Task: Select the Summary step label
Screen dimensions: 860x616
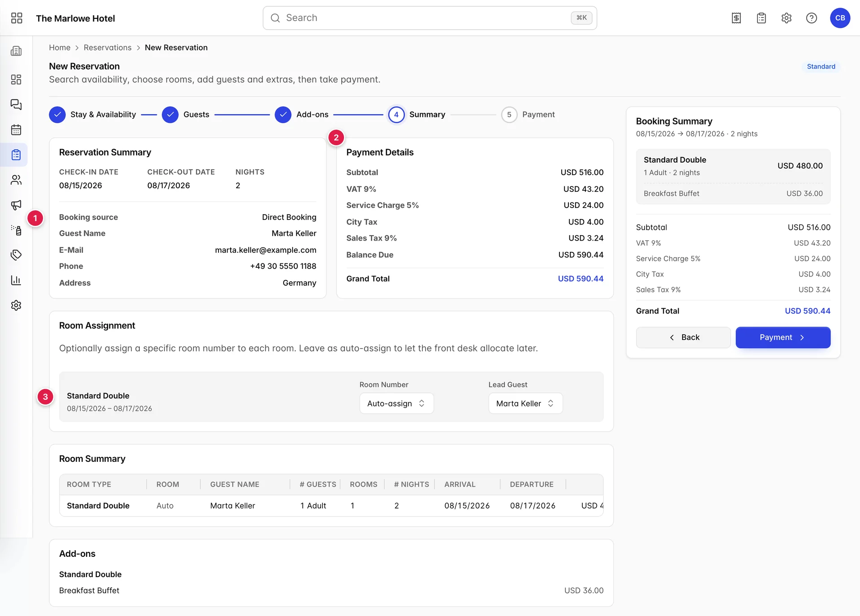Action: 427,115
